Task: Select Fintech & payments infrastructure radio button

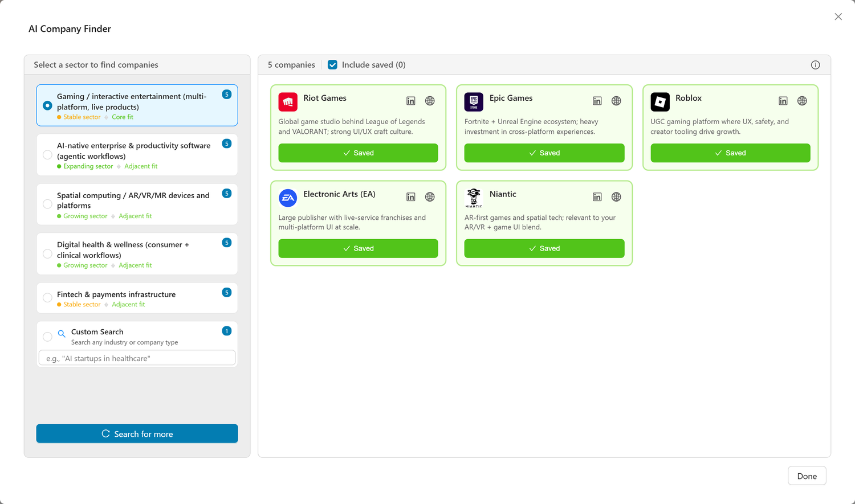Action: tap(47, 298)
